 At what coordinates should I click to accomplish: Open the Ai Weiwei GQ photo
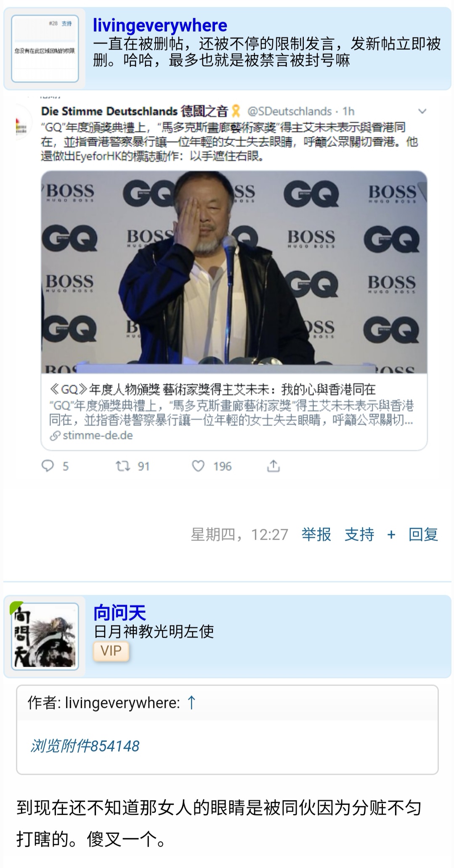(x=234, y=272)
